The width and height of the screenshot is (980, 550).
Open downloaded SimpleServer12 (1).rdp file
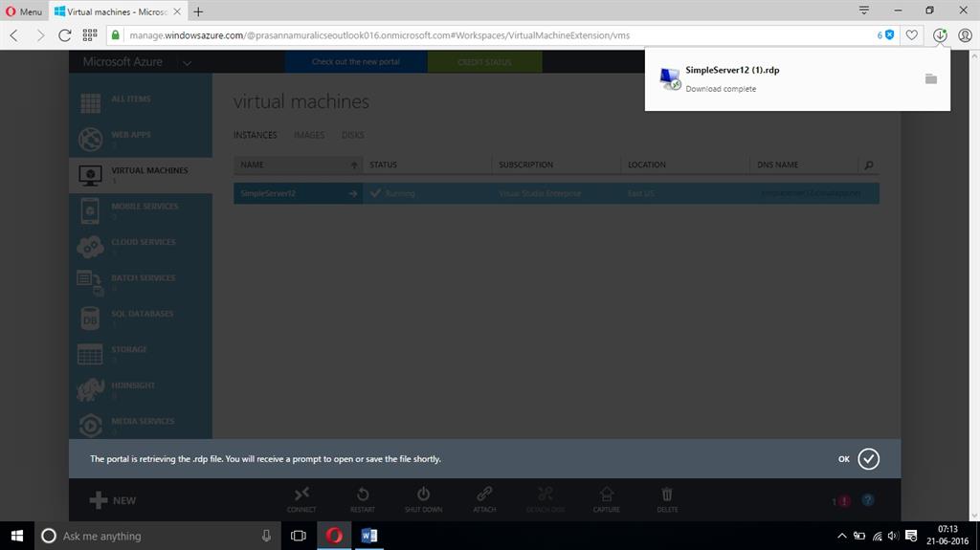pyautogui.click(x=732, y=70)
